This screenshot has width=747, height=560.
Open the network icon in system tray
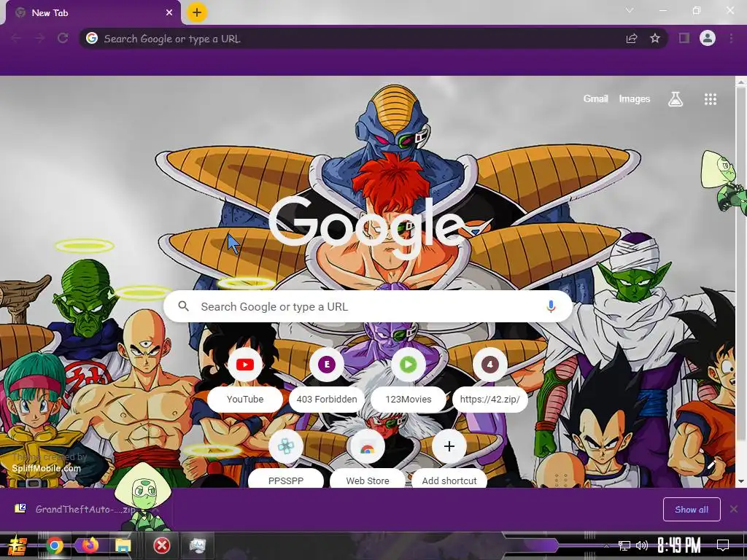click(624, 545)
